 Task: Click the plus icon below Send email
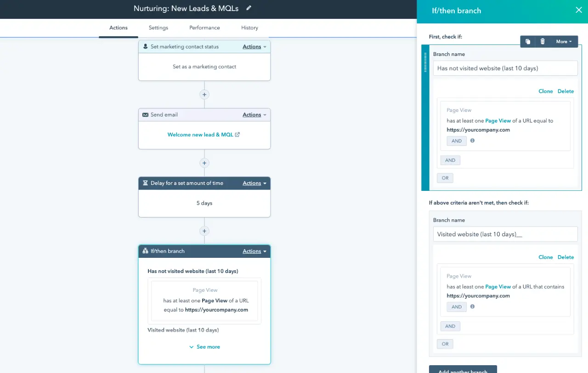click(204, 163)
